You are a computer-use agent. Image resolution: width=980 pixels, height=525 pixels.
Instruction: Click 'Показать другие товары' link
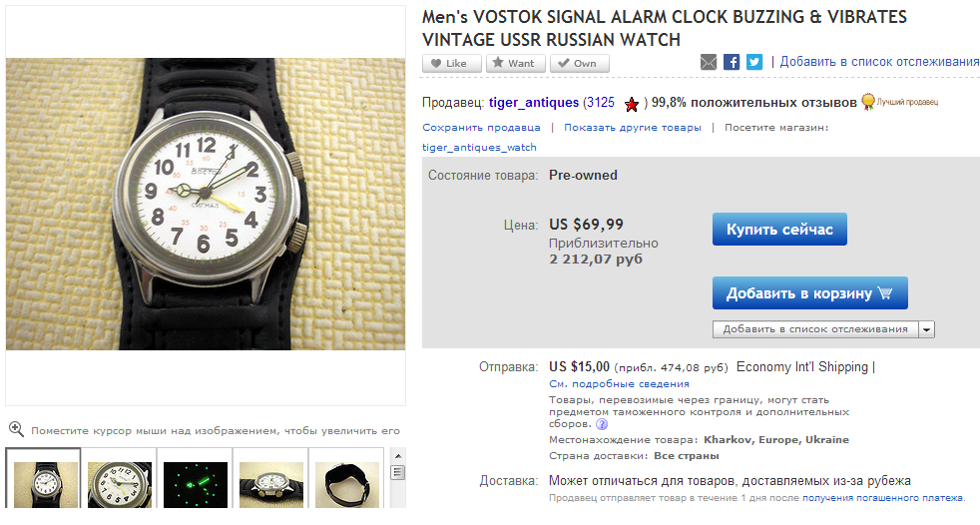tap(633, 128)
